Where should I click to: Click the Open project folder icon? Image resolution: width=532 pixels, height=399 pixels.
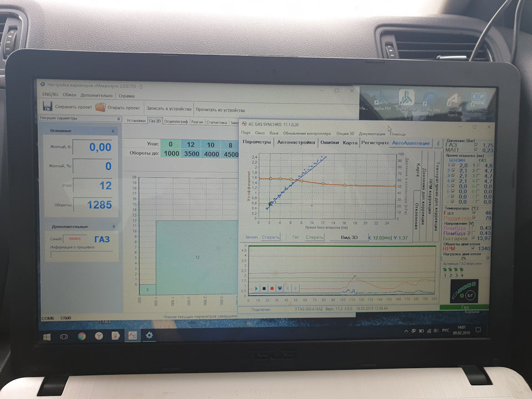pos(100,107)
